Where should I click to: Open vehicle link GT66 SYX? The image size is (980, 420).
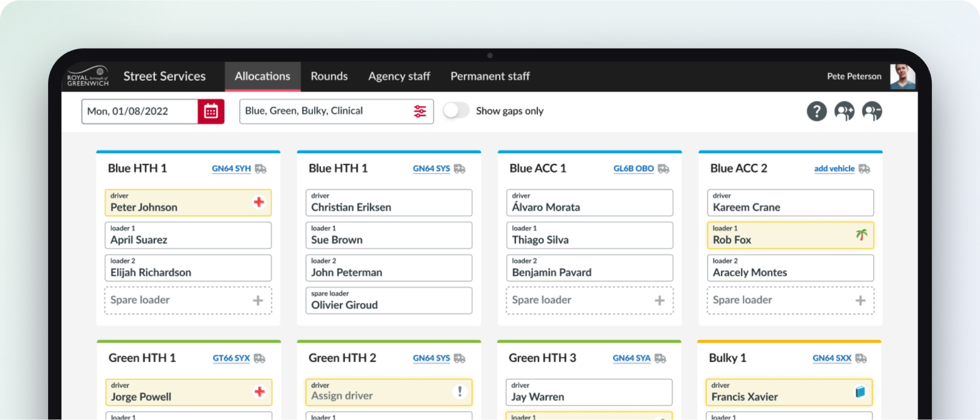(x=231, y=358)
